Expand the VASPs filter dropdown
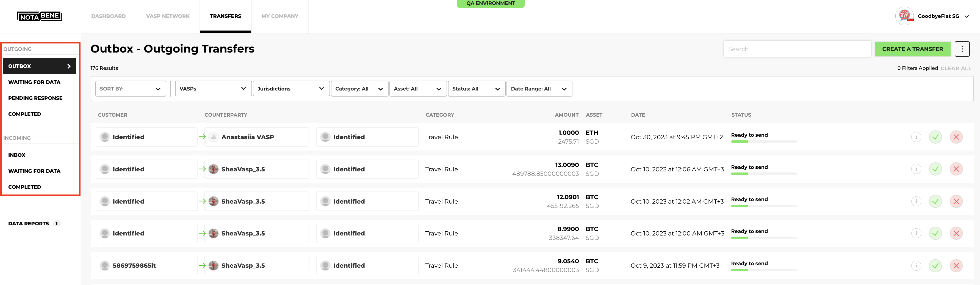This screenshot has width=980, height=285. pyautogui.click(x=213, y=88)
